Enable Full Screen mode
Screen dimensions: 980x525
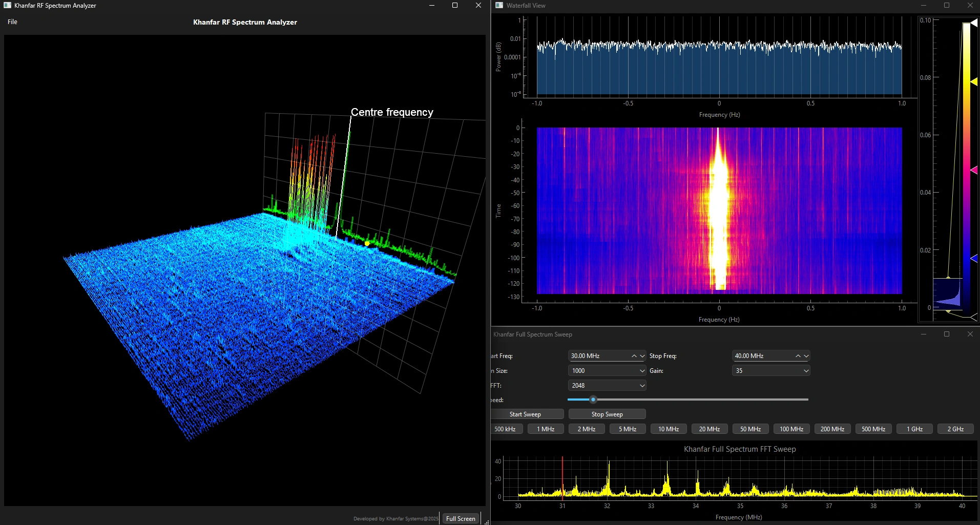[x=460, y=518]
